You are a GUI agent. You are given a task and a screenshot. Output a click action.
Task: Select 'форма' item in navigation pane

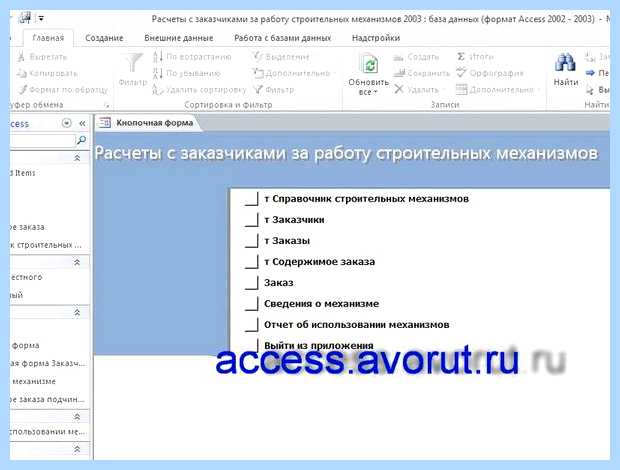tap(25, 345)
